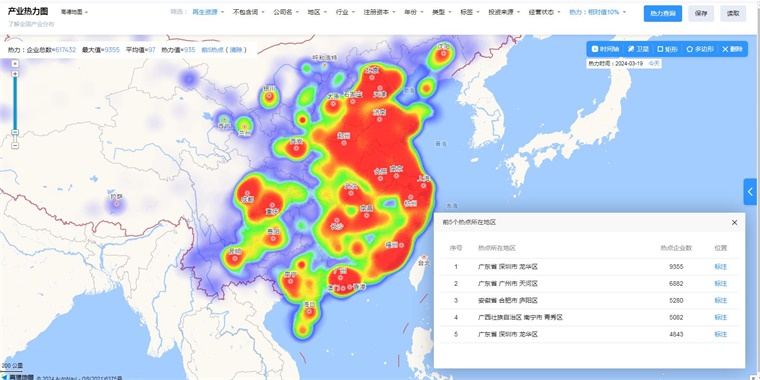This screenshot has height=380, width=760.
Task: Select the 矩形 rectangle selection tool
Action: pos(667,49)
